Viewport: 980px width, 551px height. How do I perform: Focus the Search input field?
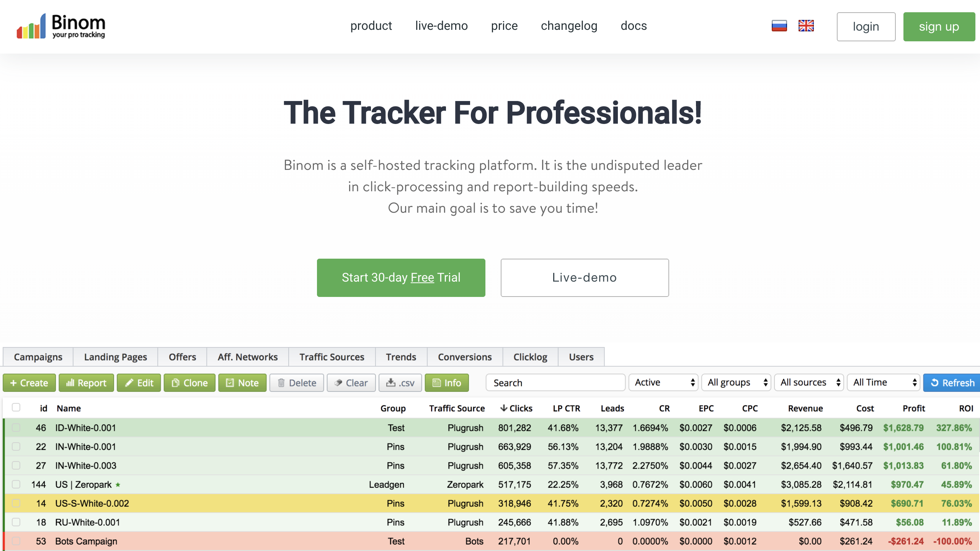coord(555,383)
